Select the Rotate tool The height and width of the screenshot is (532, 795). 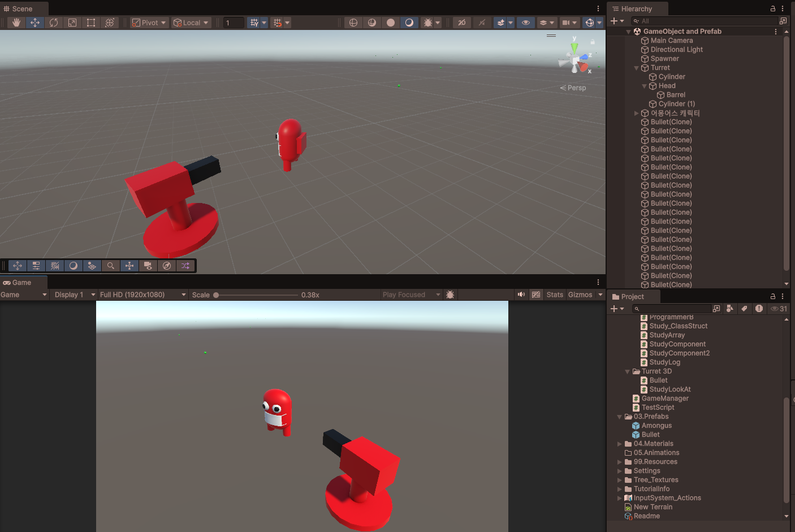coord(54,23)
